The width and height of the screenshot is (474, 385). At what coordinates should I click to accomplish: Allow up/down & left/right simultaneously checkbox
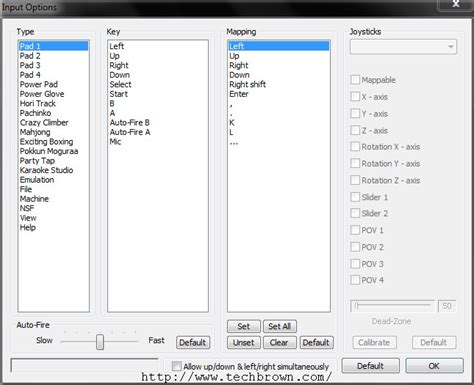[x=176, y=366]
